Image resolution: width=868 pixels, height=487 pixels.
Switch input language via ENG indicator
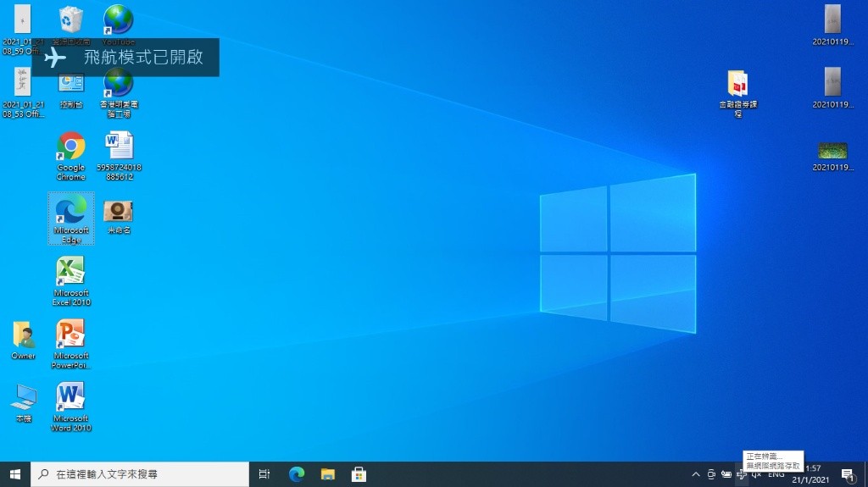click(x=776, y=474)
